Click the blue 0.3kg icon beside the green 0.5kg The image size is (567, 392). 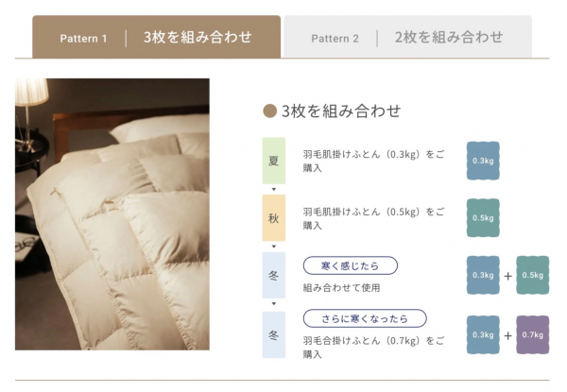coord(483,275)
